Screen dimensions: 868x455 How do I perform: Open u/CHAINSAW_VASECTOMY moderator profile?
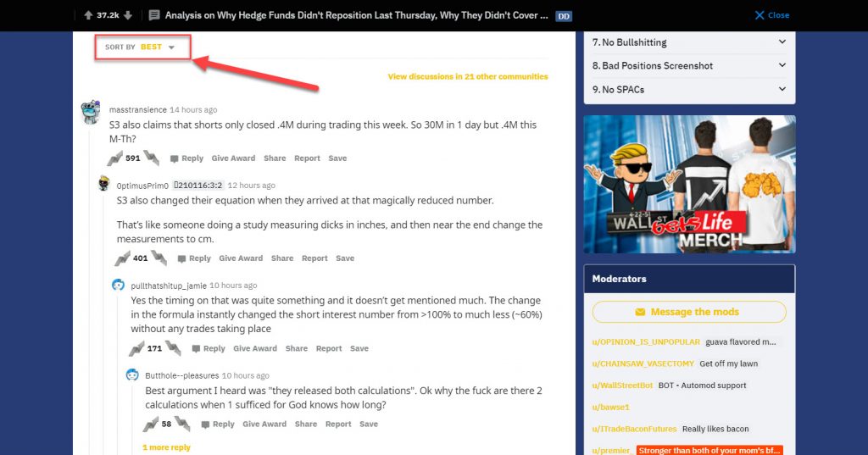click(643, 363)
